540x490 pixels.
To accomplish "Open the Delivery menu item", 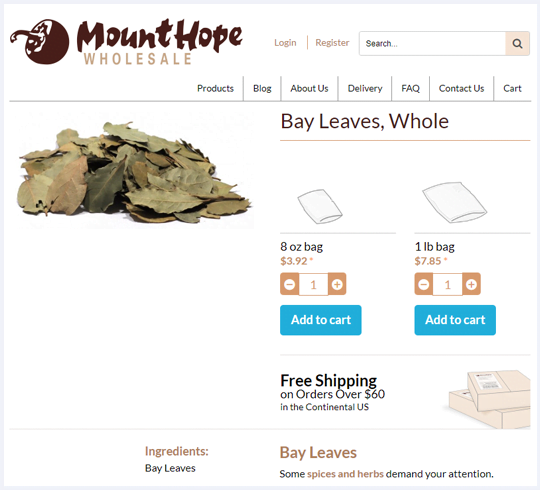I will tap(365, 88).
